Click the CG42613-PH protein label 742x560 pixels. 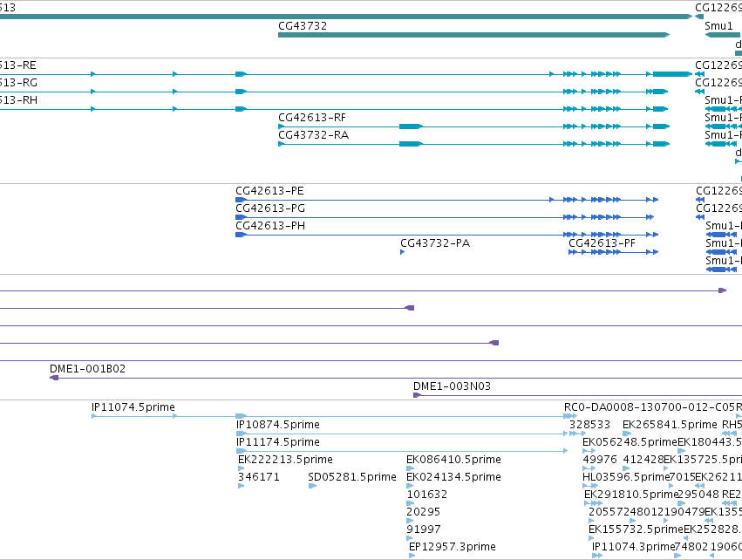tap(270, 226)
